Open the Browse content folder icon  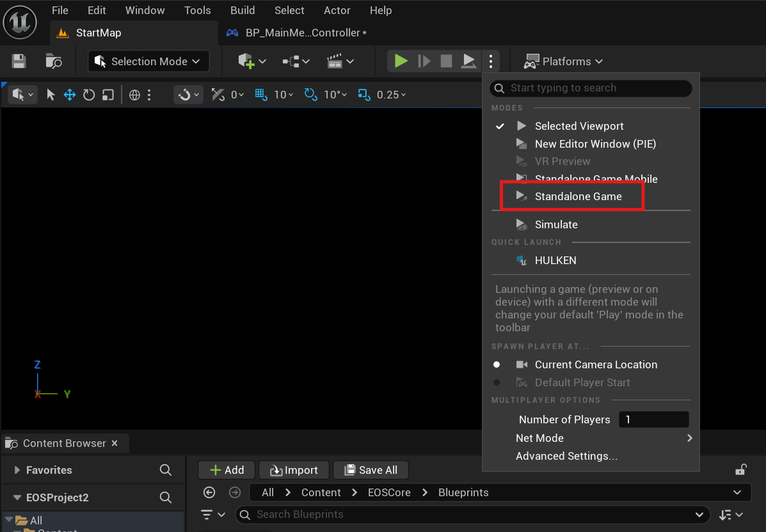(x=54, y=61)
